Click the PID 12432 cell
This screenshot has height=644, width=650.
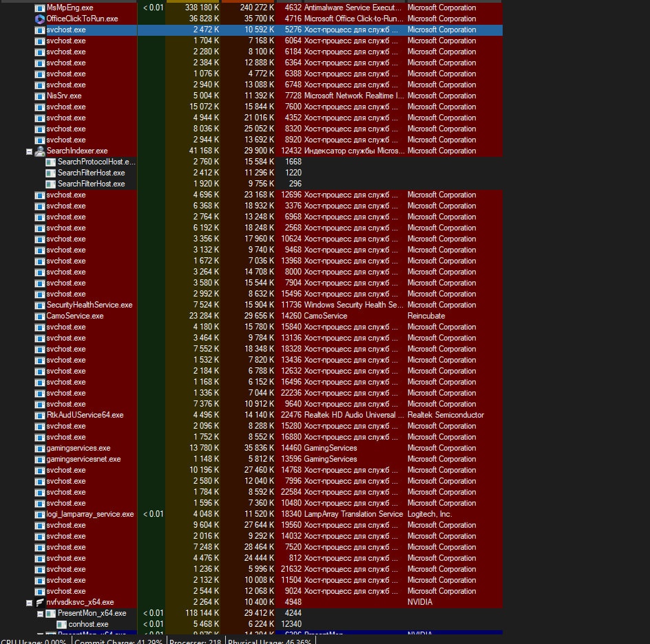click(x=291, y=151)
